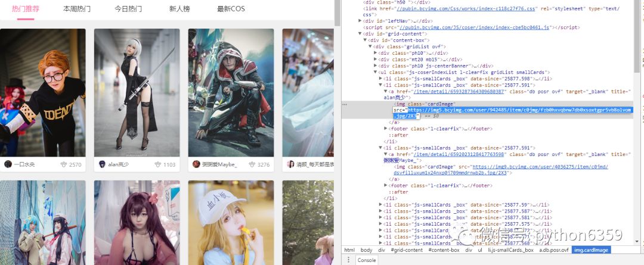The image size is (644, 265).
Task: Open the sword cosplayer thumbnail by alan岚少
Action: point(137,92)
